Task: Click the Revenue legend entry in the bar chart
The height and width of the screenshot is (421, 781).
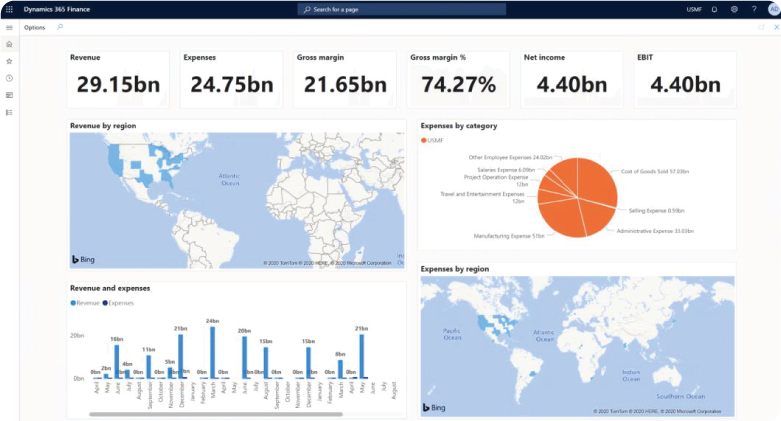Action: (x=85, y=303)
